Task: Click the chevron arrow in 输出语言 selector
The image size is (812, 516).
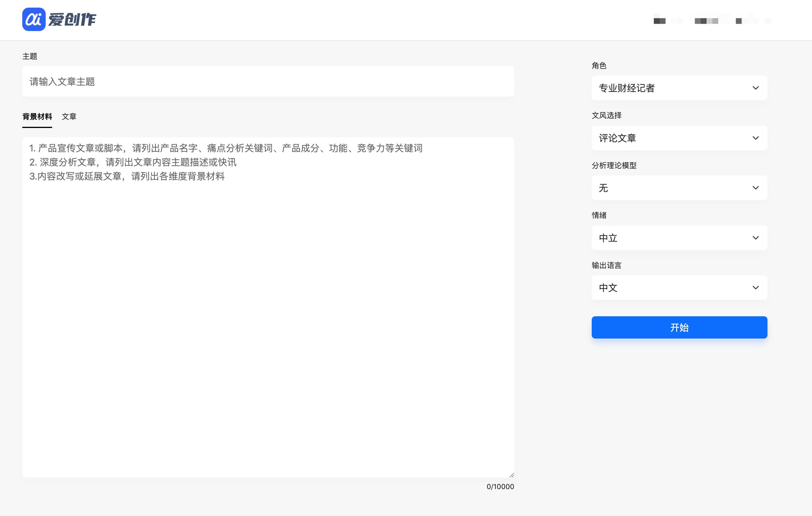Action: point(755,288)
